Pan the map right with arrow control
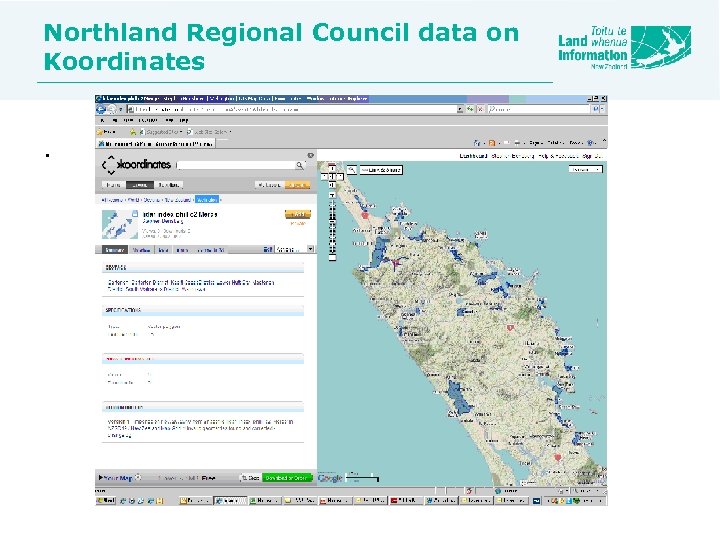This screenshot has width=720, height=540. pos(340,176)
